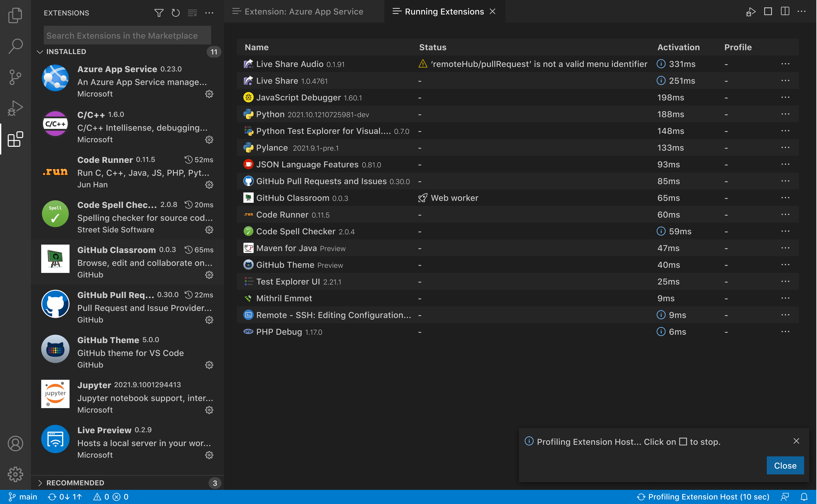This screenshot has width=817, height=504.
Task: Click the main branch indicator in status bar
Action: pos(23,496)
